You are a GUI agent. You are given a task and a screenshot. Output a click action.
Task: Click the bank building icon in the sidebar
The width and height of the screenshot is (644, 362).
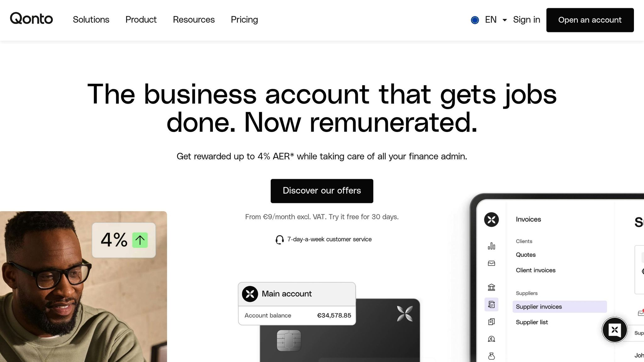(491, 287)
